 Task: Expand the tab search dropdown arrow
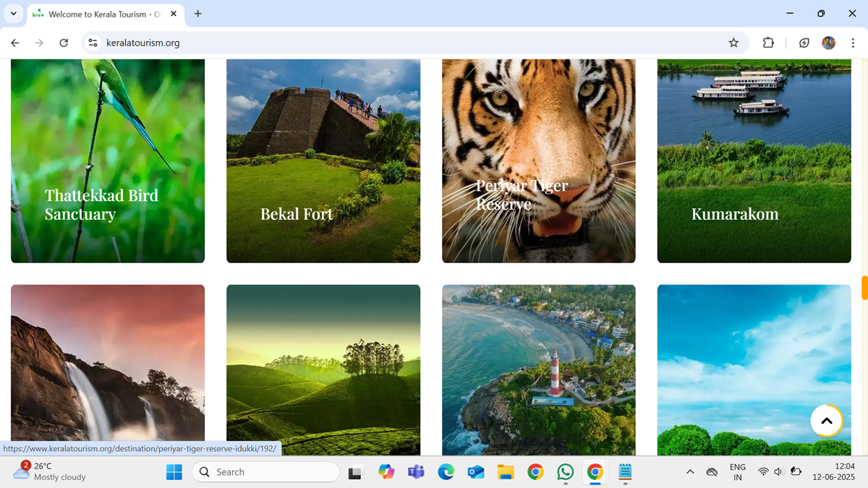click(x=13, y=14)
